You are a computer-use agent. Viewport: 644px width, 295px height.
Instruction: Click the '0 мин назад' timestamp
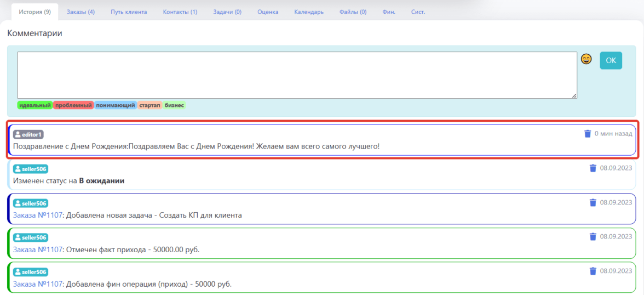click(x=613, y=134)
